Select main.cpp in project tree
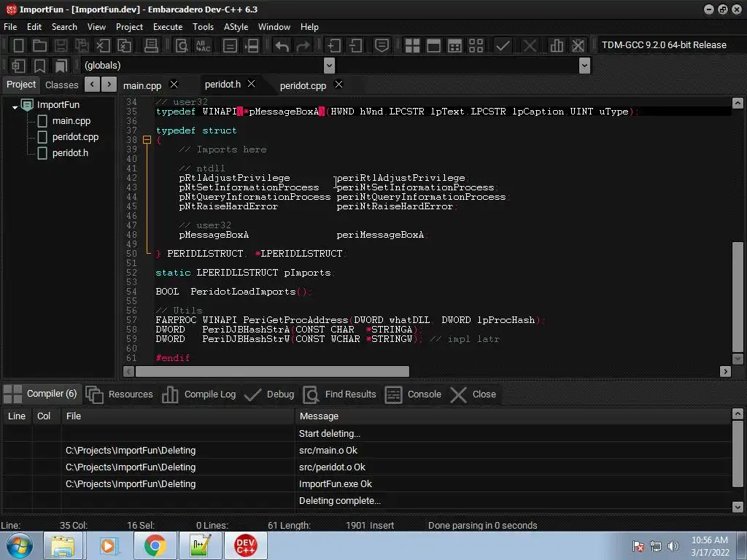 (71, 121)
